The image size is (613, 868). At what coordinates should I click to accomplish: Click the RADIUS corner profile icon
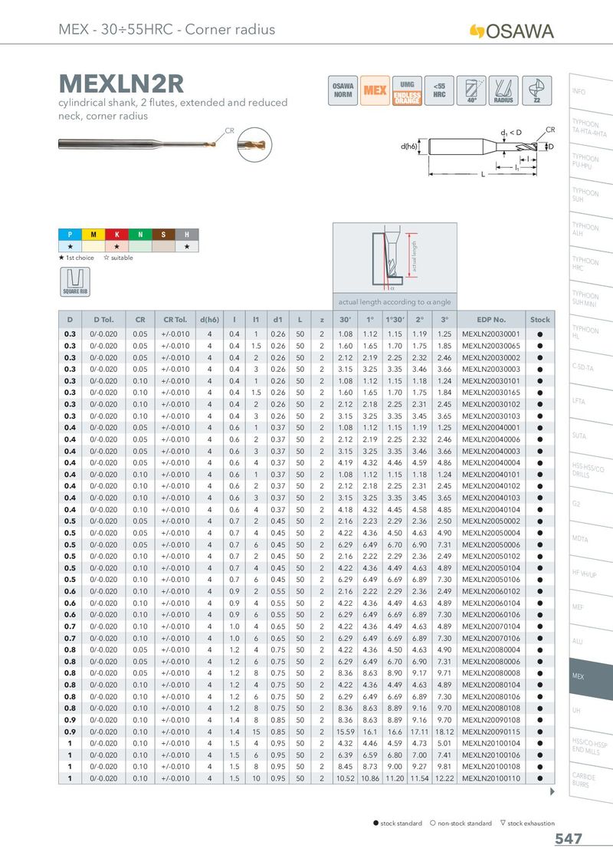(x=503, y=90)
